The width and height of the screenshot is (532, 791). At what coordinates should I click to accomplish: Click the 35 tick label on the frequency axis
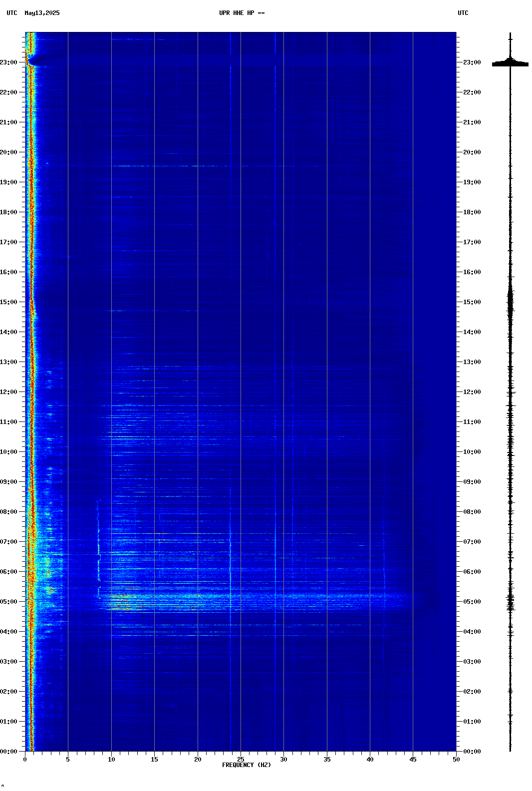[327, 760]
